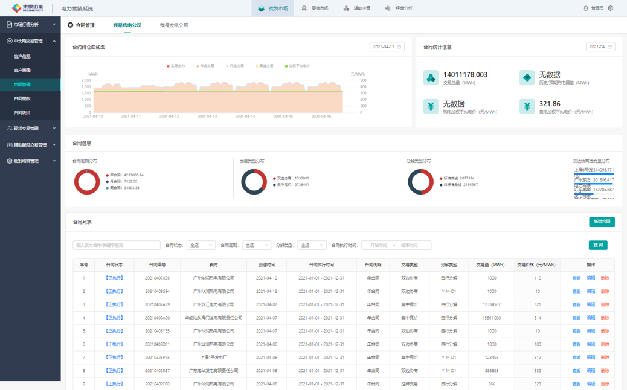
Task: Click the top blue progress bar in region ranking
Action: click(594, 174)
